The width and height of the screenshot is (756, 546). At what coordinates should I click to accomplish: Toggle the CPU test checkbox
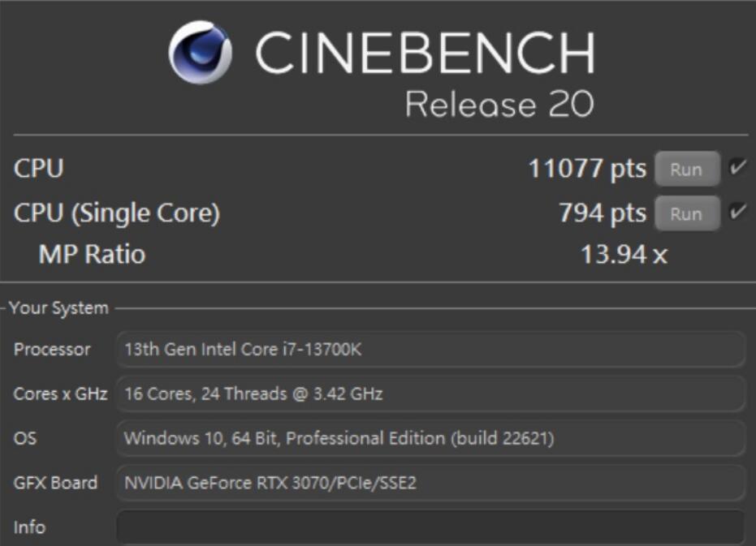(x=738, y=168)
